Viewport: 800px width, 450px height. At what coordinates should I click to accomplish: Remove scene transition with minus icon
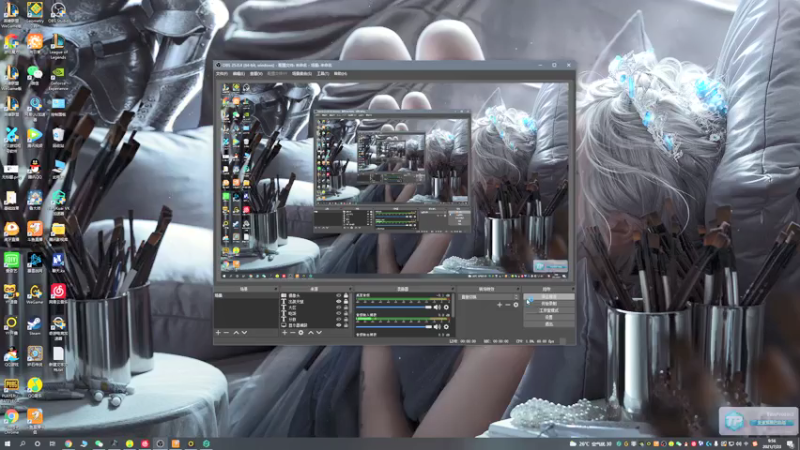(x=508, y=305)
